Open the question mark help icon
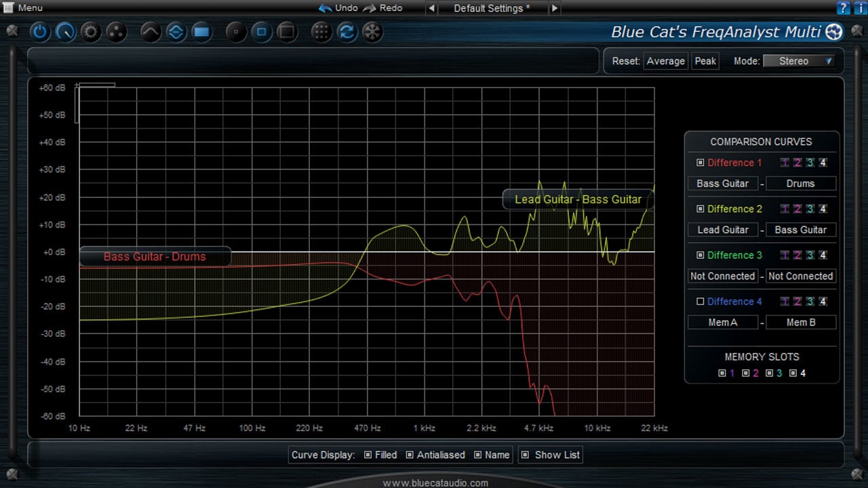This screenshot has width=868, height=488. coord(843,8)
